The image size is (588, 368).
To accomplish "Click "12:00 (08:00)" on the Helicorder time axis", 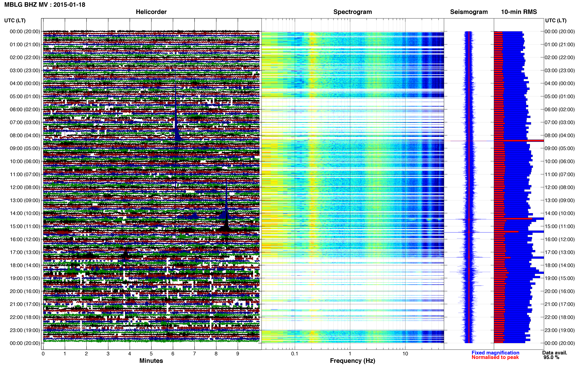I will tap(25, 187).
